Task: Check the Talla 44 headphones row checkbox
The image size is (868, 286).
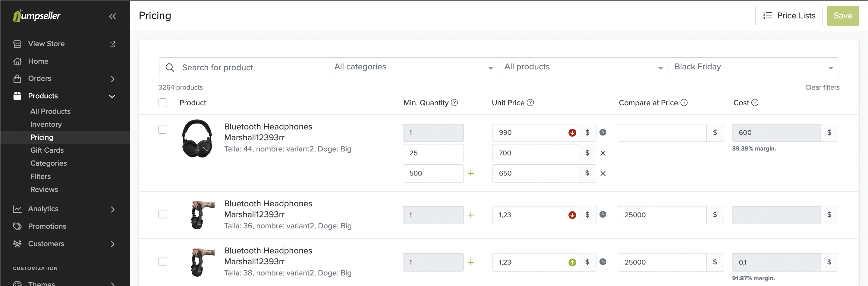Action: [x=163, y=129]
